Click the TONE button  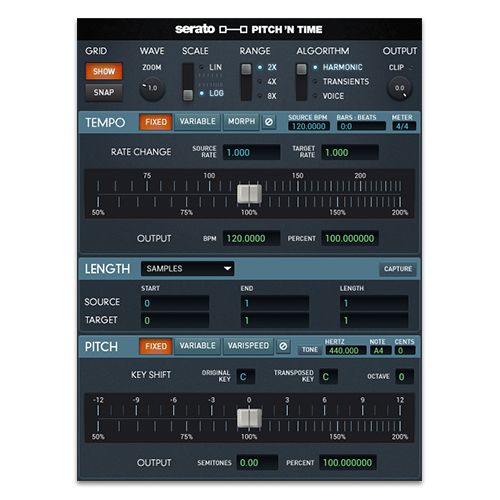point(310,350)
